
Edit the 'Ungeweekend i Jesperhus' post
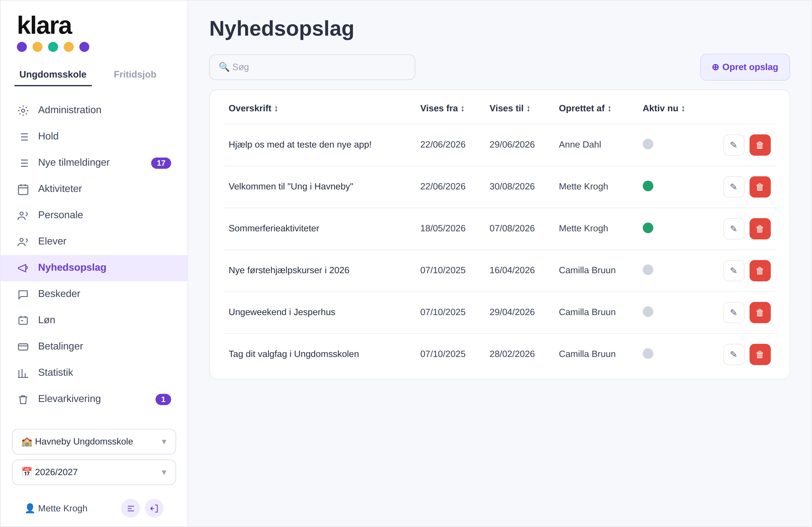(734, 313)
